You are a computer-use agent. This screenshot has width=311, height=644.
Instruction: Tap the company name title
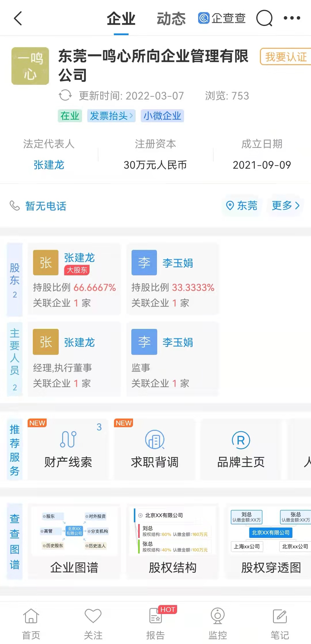pos(153,65)
